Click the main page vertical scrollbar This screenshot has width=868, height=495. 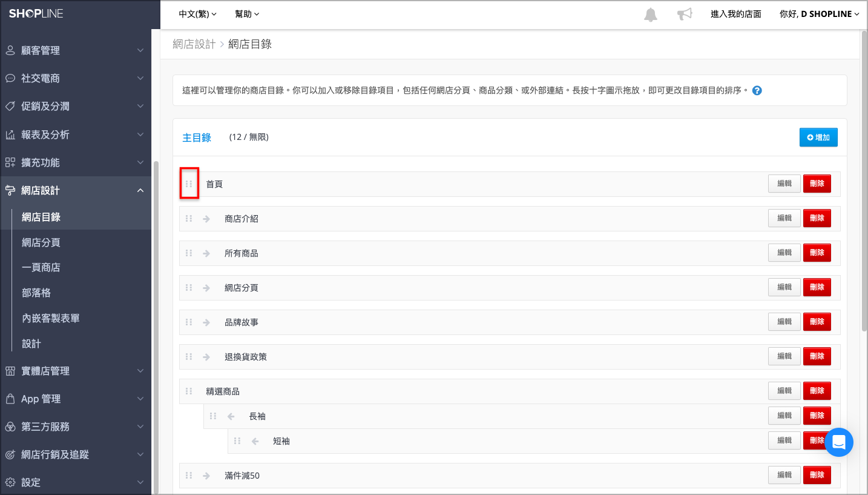[x=864, y=182]
